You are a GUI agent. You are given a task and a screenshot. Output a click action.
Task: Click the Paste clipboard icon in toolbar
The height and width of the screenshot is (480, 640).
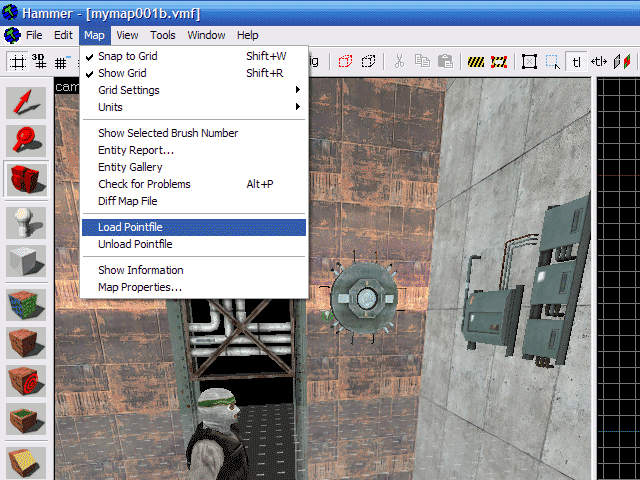click(445, 61)
